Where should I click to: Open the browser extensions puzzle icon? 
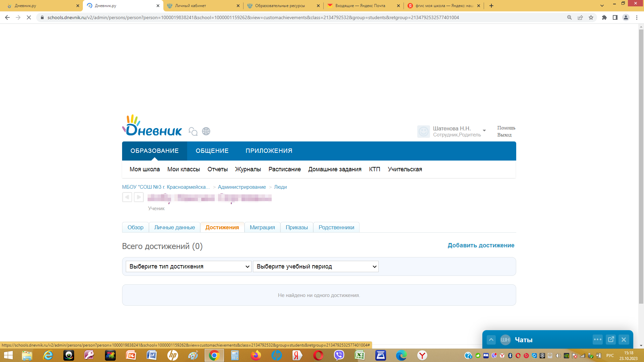coord(604,17)
